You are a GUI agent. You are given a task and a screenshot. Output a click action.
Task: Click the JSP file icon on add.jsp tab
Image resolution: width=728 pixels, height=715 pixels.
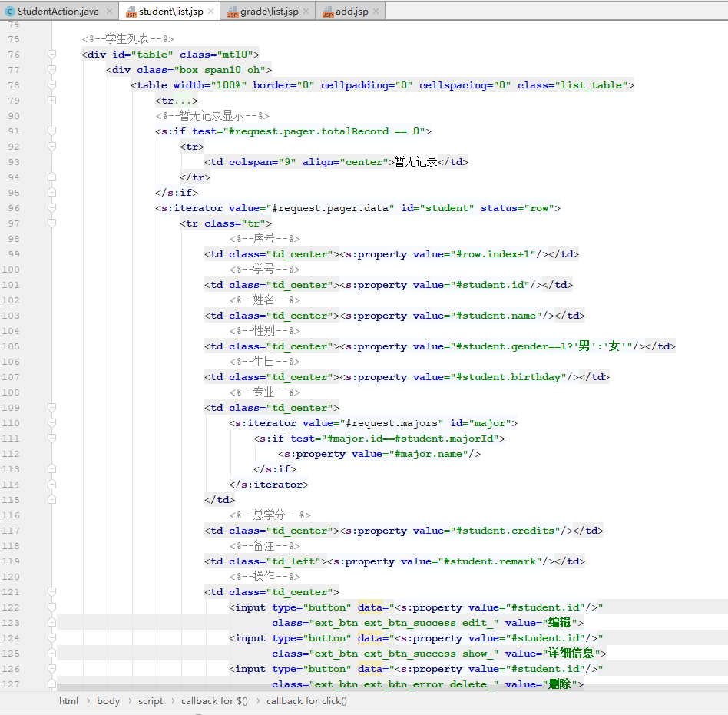pyautogui.click(x=328, y=12)
